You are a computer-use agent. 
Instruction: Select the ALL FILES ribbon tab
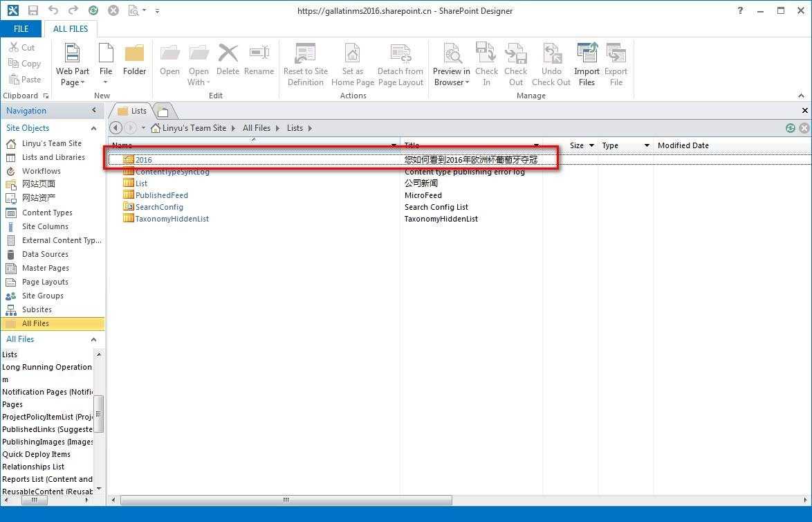pyautogui.click(x=71, y=28)
